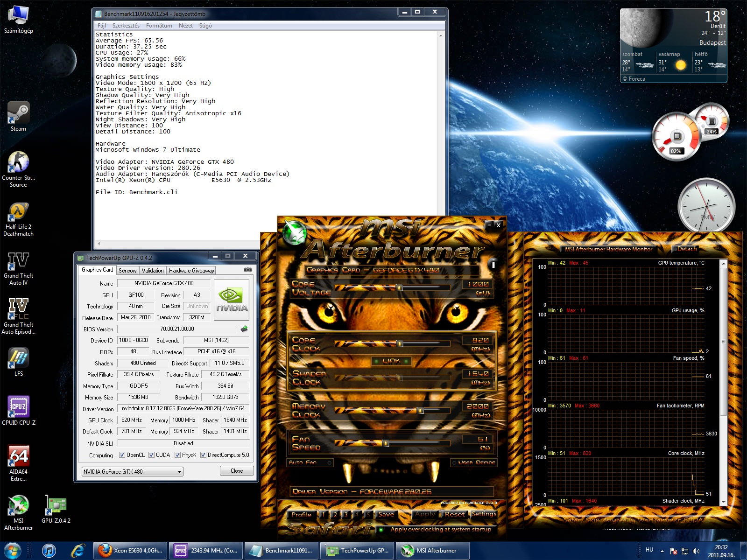This screenshot has width=747, height=560.
Task: Select the Graphics Card tab
Action: tap(97, 270)
